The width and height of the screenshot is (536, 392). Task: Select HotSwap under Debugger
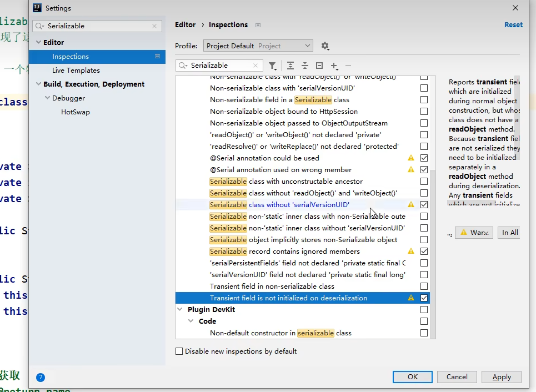[x=75, y=112]
